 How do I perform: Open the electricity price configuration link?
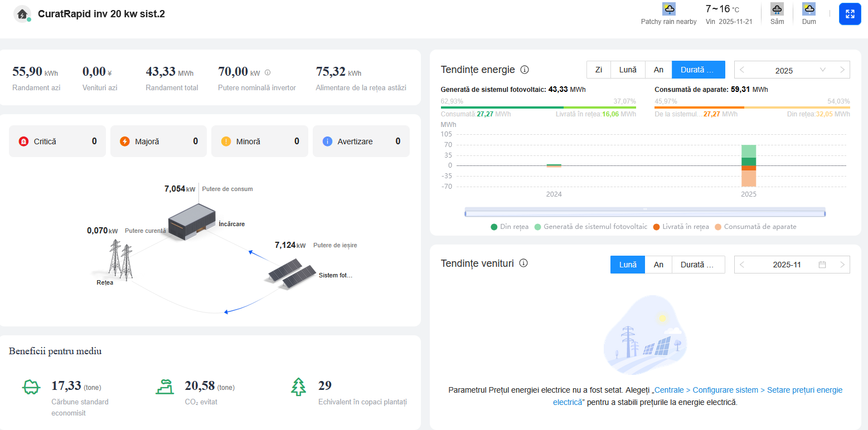pos(697,395)
